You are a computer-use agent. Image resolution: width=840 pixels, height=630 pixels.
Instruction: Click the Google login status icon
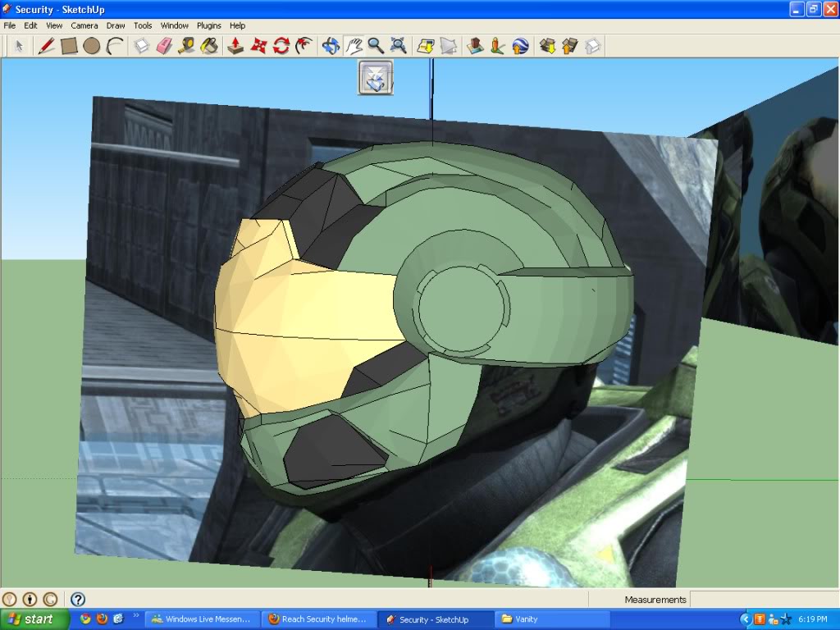[50, 599]
